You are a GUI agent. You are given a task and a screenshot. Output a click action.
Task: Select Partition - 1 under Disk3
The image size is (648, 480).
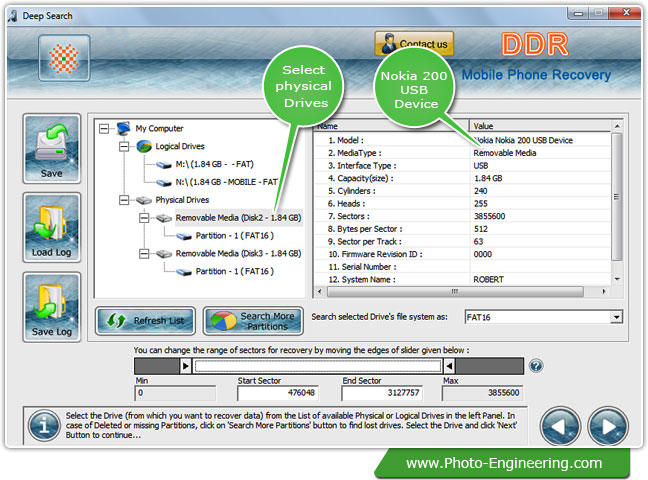pos(235,271)
